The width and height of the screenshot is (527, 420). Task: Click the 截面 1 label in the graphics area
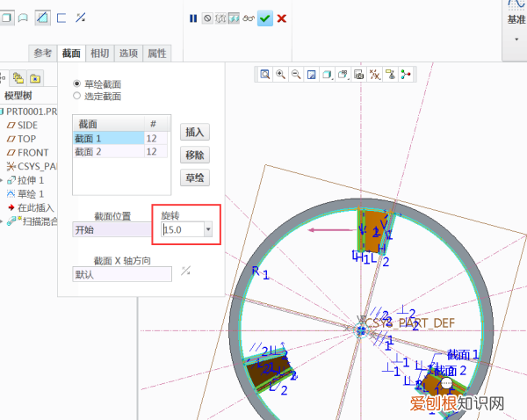[463, 354]
